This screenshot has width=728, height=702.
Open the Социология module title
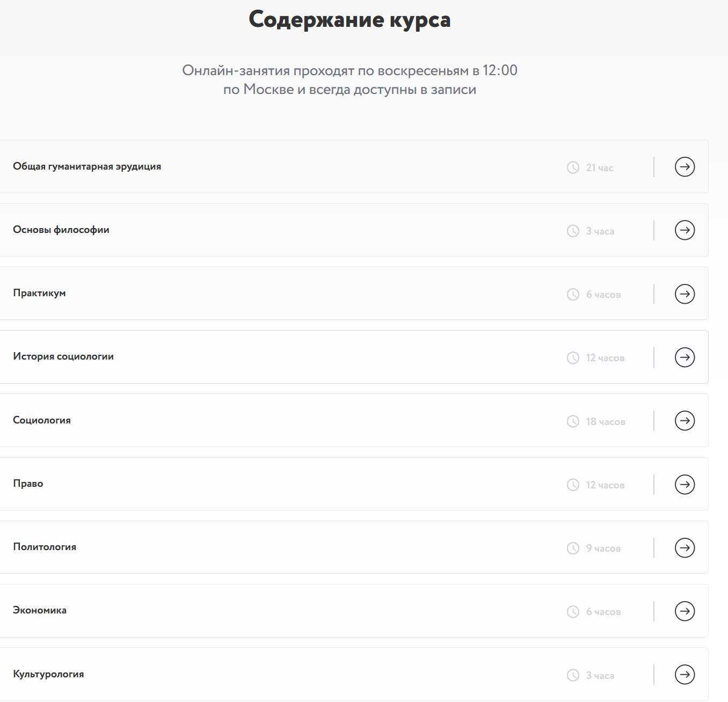point(42,420)
